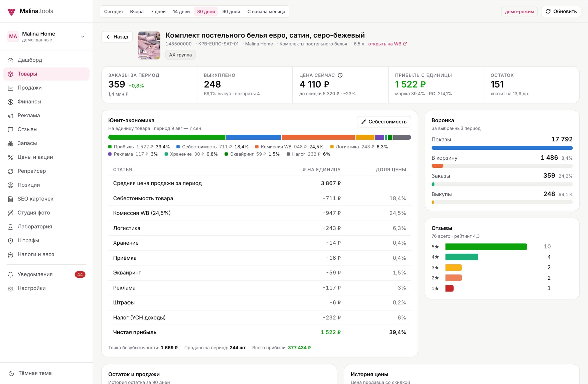Screen dimensions: 588x384
Task: Open Запасы in the sidebar
Action: pos(46,143)
